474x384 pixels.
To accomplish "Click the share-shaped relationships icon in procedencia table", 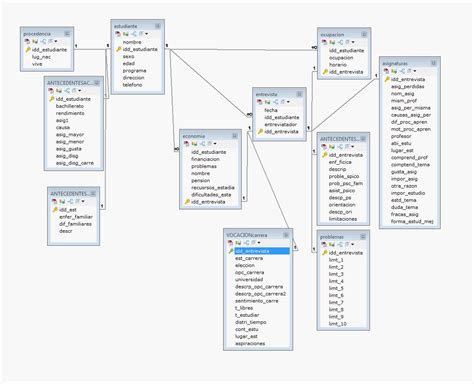I will 43,41.
